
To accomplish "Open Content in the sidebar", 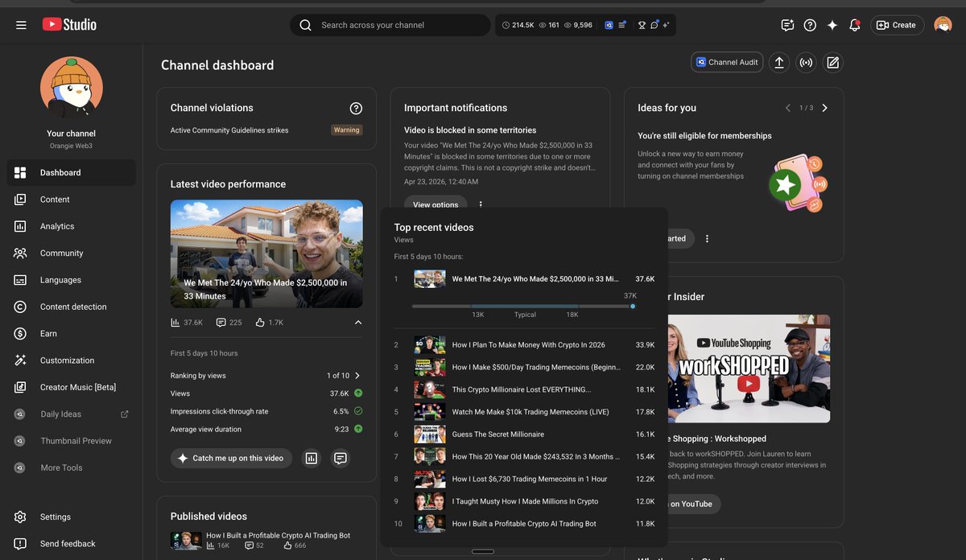I will (72, 200).
